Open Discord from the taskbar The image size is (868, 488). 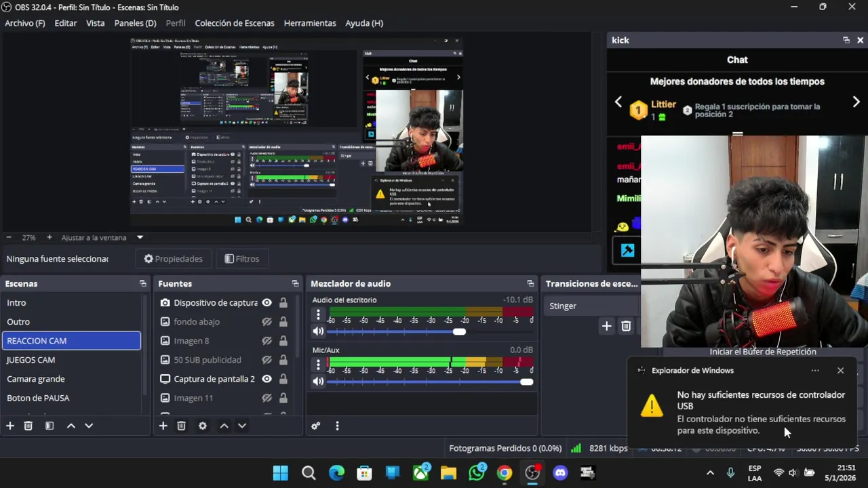pos(560,473)
